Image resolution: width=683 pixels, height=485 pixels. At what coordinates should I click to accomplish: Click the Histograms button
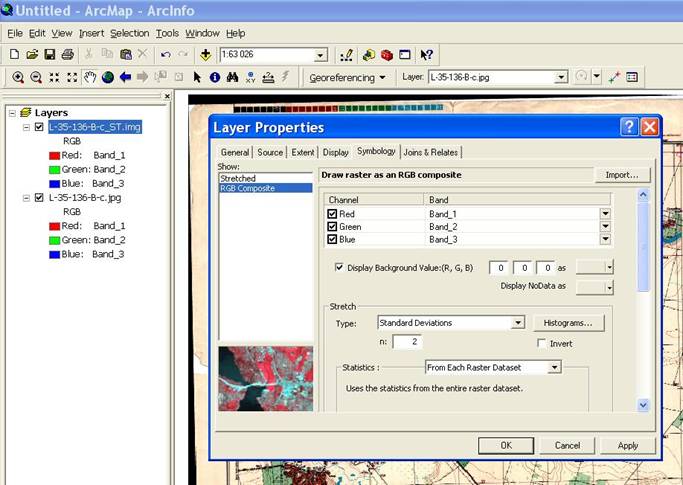point(568,323)
